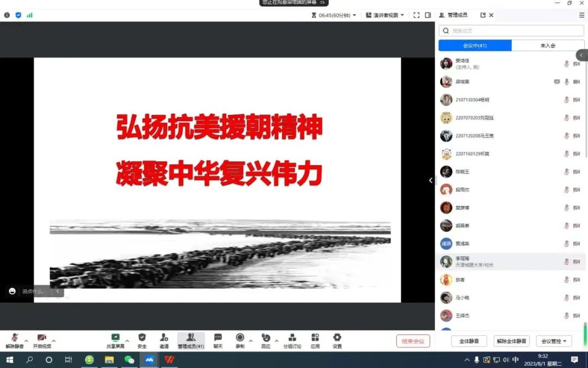Expand the 06:45(60分钟) timer dropdown
Image resolution: width=588 pixels, height=368 pixels.
(334, 15)
